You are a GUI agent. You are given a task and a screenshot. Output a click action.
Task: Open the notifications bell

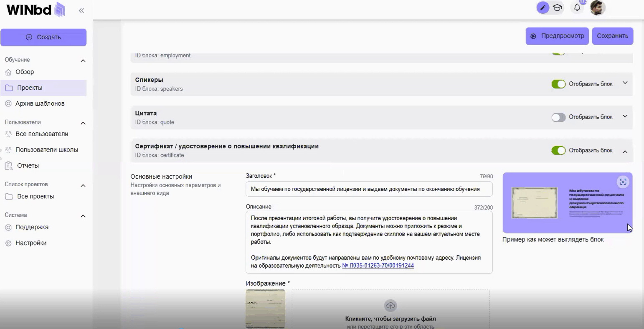click(x=577, y=8)
